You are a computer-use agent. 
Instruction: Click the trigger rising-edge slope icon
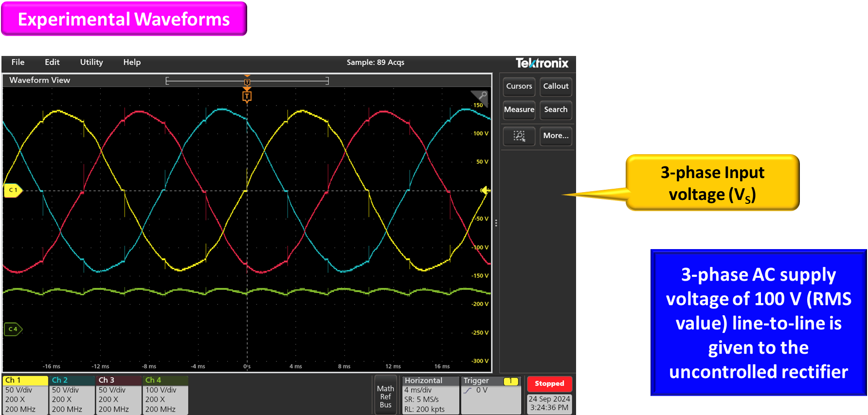pos(468,391)
